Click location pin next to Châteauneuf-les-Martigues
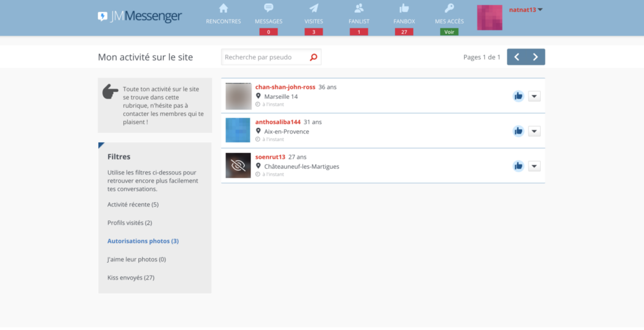The width and height of the screenshot is (644, 330). [x=258, y=166]
